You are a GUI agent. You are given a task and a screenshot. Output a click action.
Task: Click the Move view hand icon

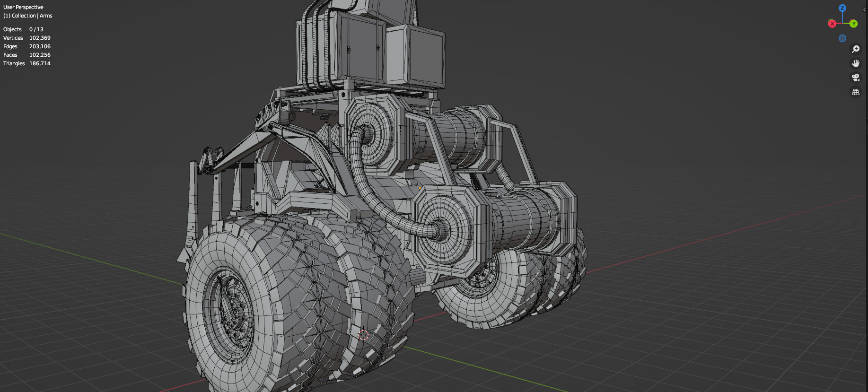(x=856, y=63)
